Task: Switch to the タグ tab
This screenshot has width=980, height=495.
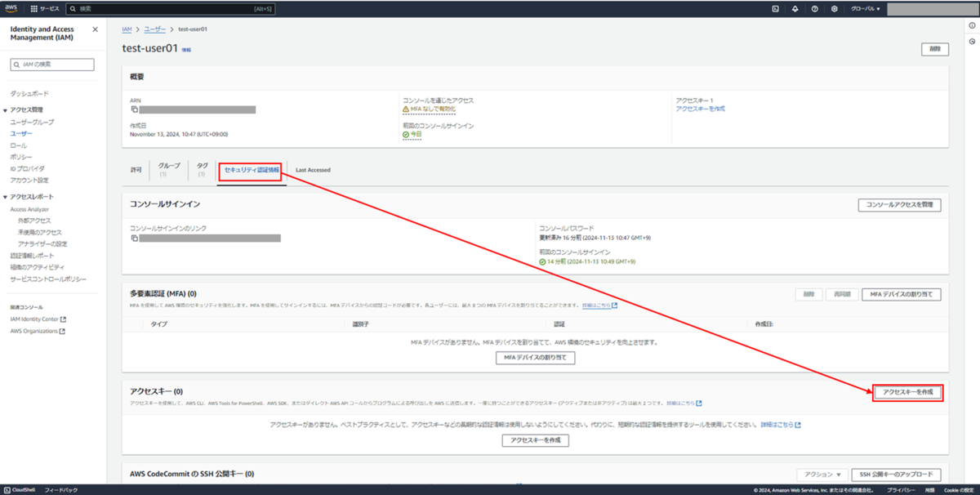Action: point(202,169)
